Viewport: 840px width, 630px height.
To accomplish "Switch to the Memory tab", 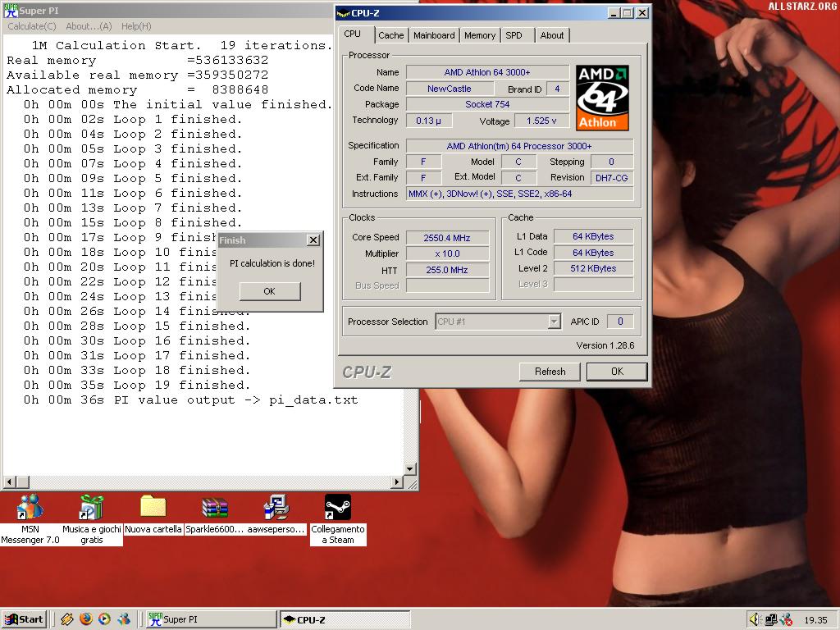I will click(x=479, y=35).
